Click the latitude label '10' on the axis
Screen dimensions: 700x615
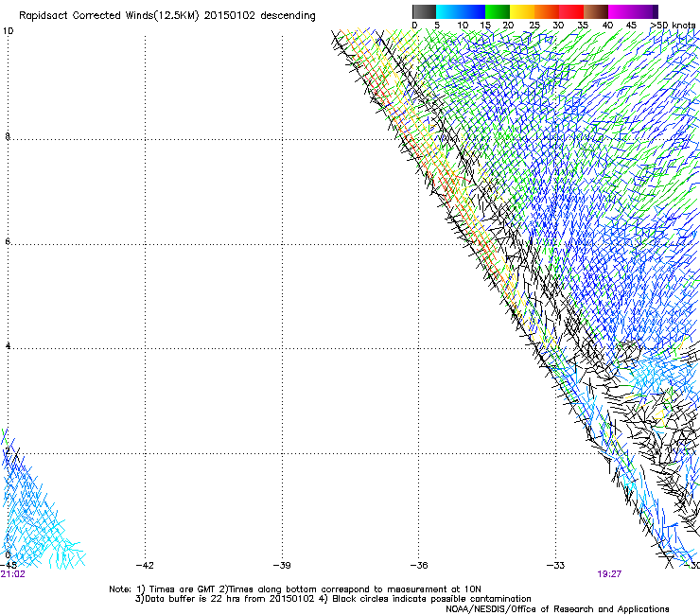coord(8,31)
